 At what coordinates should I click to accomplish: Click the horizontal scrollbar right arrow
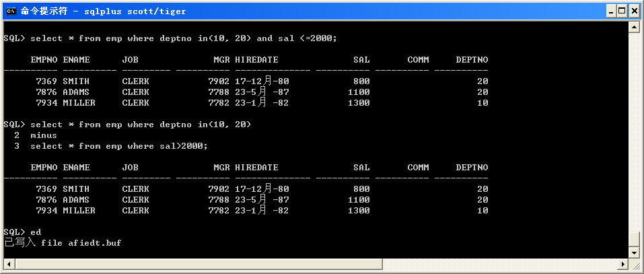click(x=622, y=265)
